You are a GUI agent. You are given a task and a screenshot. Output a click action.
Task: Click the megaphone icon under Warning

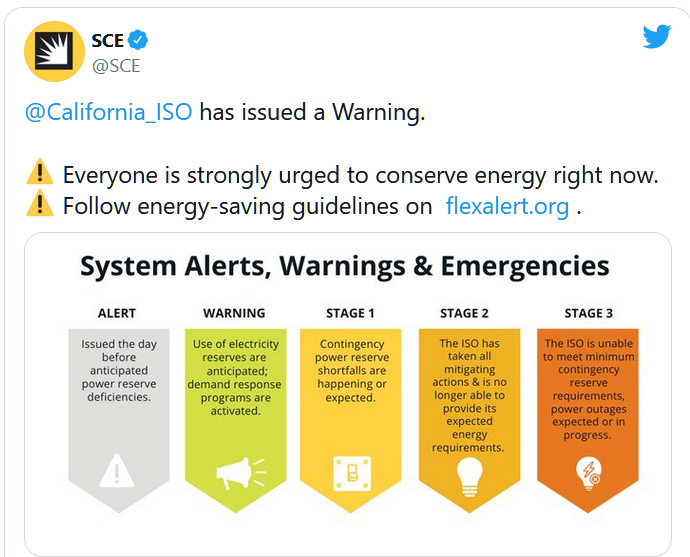(x=234, y=472)
